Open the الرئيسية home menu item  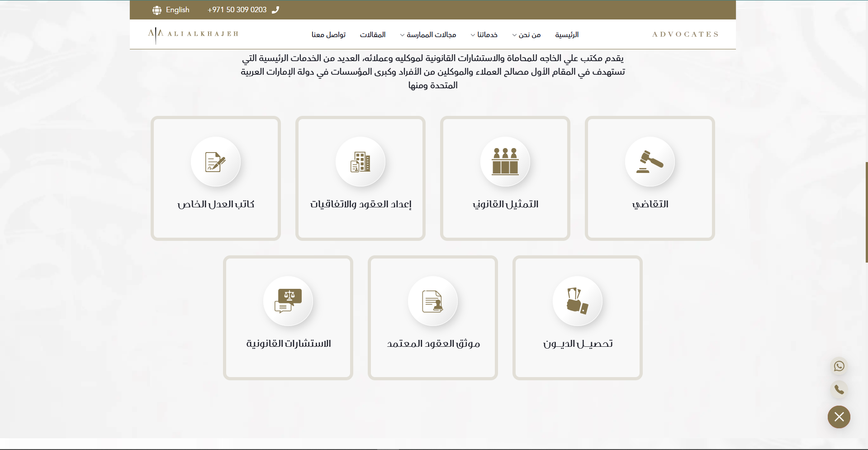pos(567,35)
